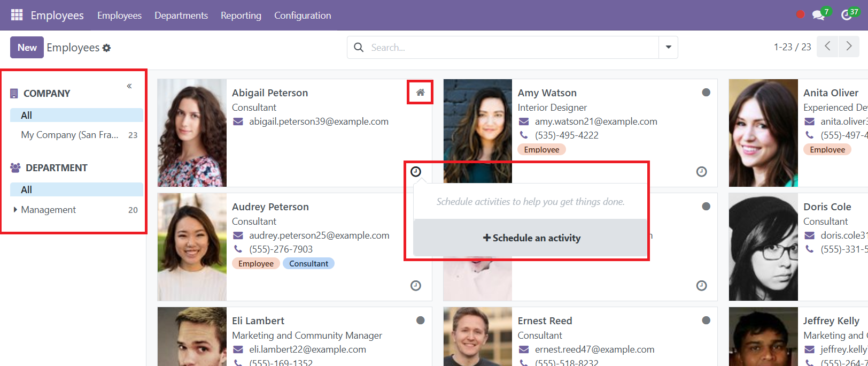
Task: Click Amy Watson's grey presence status dot
Action: click(x=706, y=93)
